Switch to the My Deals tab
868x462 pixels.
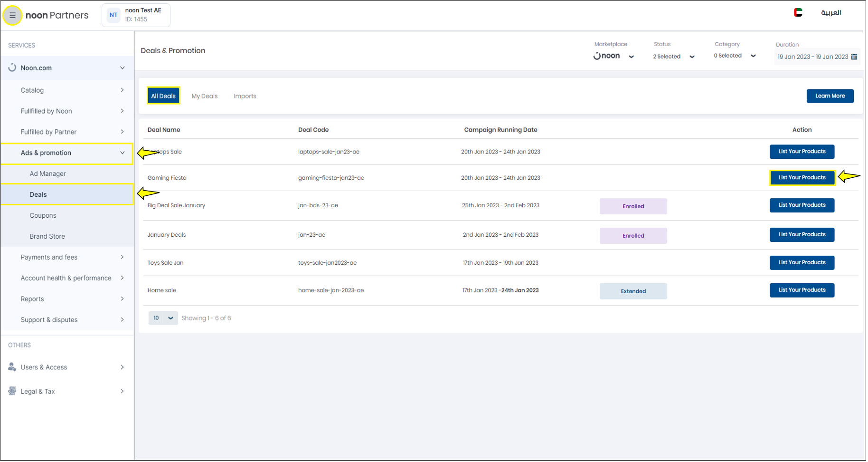click(x=205, y=96)
